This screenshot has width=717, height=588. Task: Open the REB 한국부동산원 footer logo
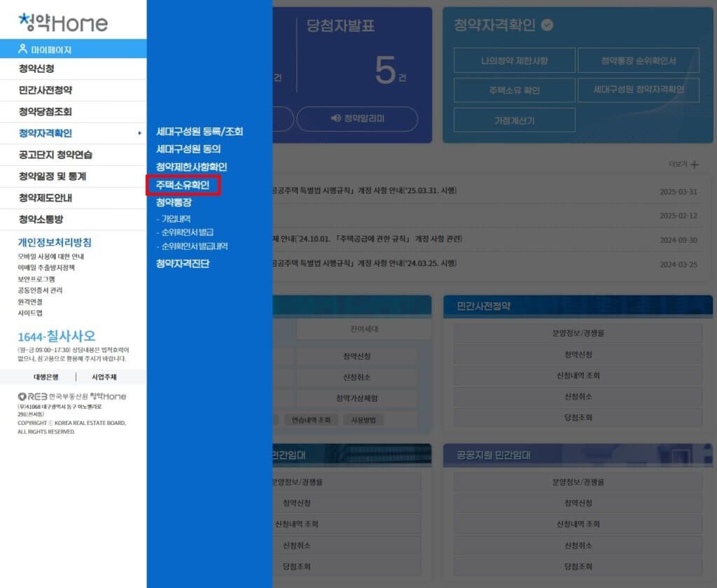[72, 396]
